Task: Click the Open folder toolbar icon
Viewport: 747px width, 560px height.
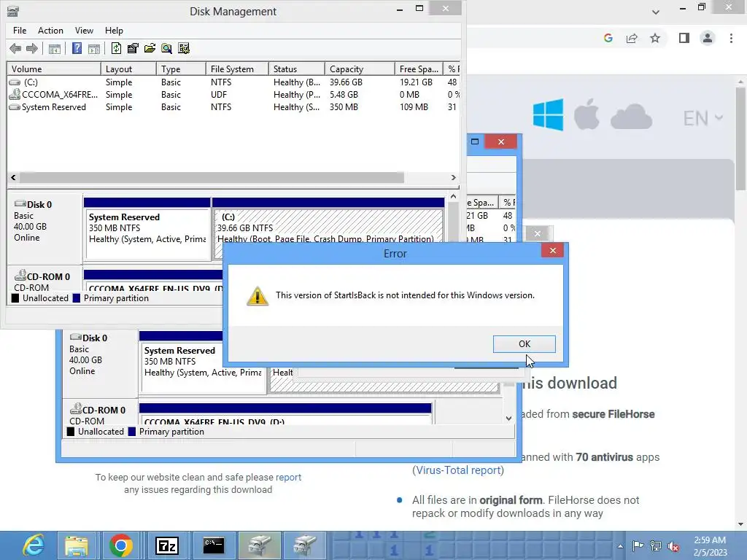Action: coord(150,48)
